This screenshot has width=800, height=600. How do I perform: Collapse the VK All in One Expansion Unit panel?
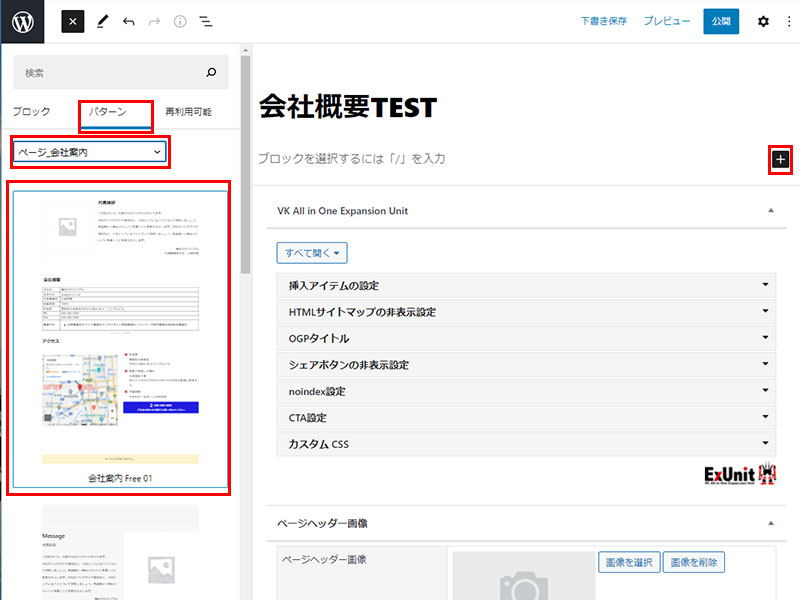click(x=769, y=211)
